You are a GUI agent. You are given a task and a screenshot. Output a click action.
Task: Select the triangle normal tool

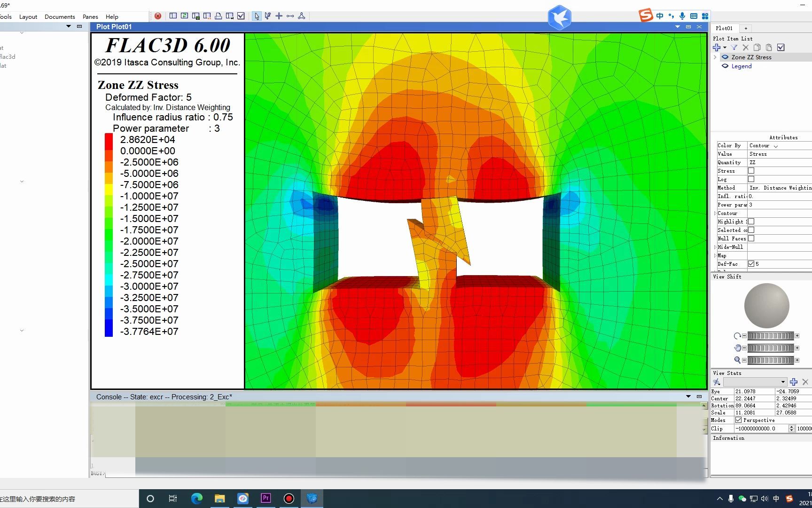302,16
